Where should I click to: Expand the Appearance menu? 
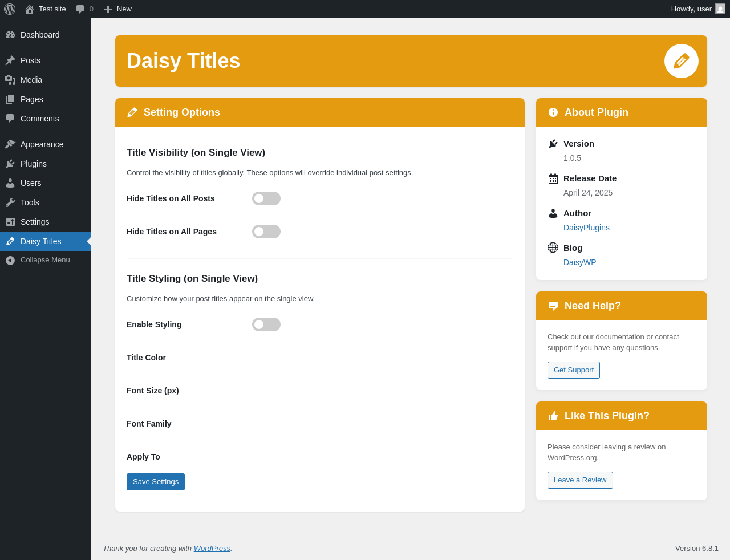pos(42,144)
